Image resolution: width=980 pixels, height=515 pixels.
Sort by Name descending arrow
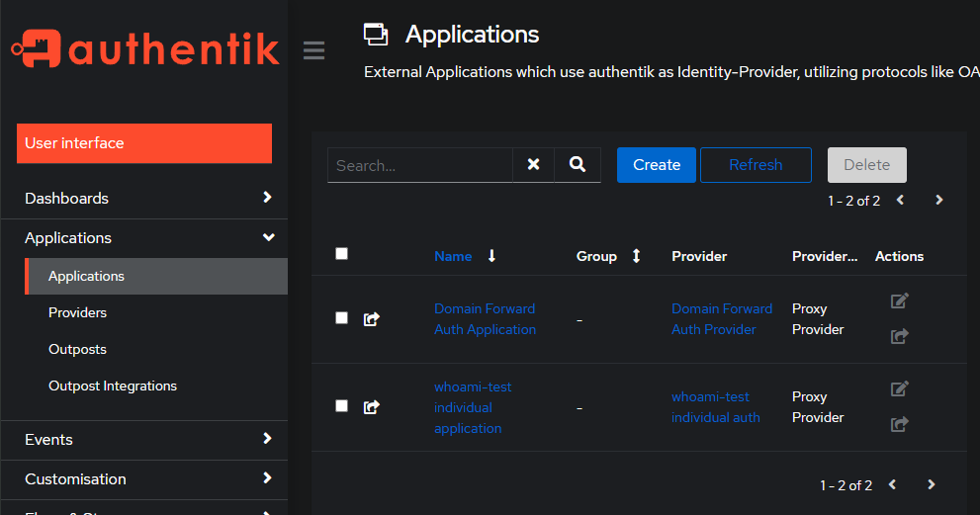click(x=491, y=256)
